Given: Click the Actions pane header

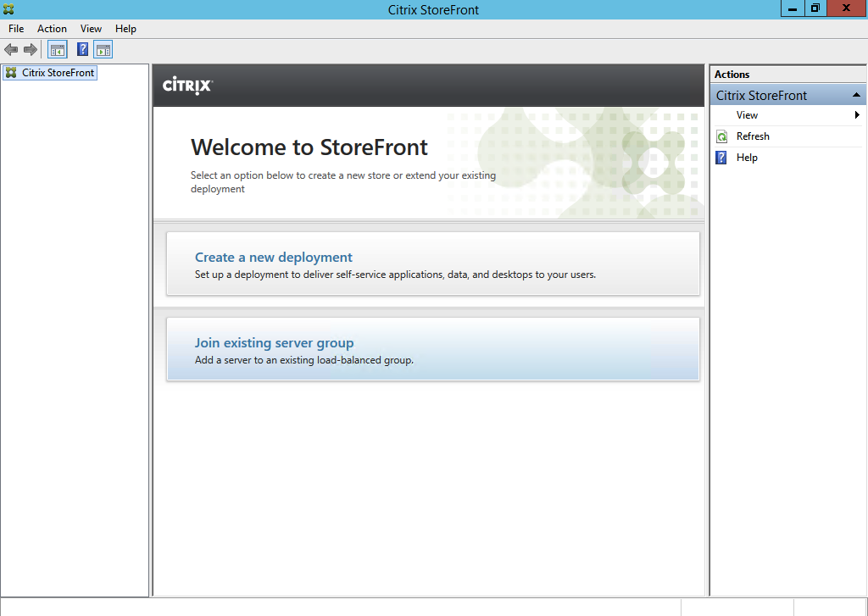Looking at the screenshot, I should tap(788, 75).
